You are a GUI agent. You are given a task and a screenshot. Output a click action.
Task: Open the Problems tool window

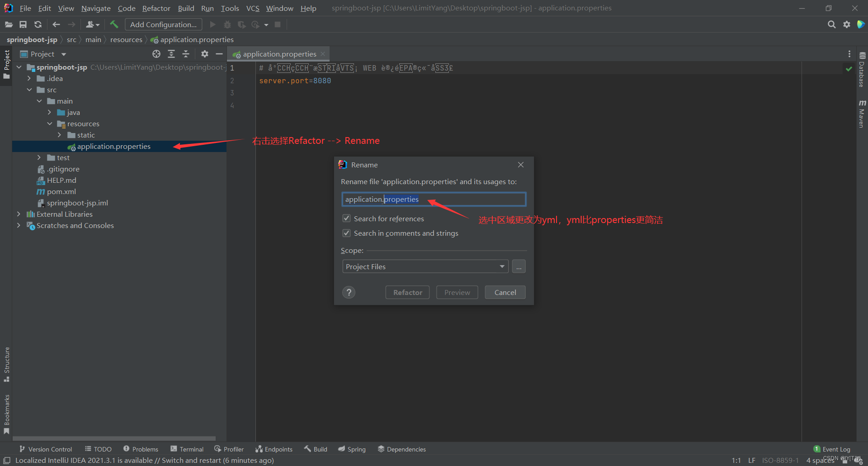click(x=141, y=449)
